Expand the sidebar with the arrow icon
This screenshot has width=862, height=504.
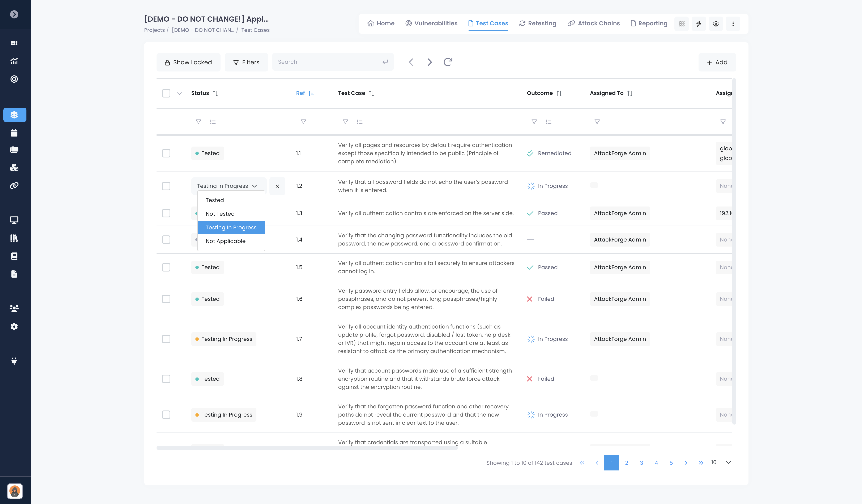coord(14,14)
